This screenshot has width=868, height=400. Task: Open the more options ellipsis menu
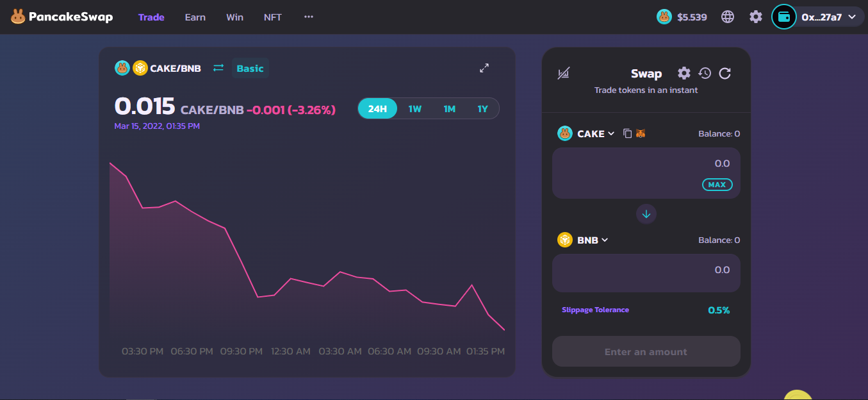click(309, 17)
